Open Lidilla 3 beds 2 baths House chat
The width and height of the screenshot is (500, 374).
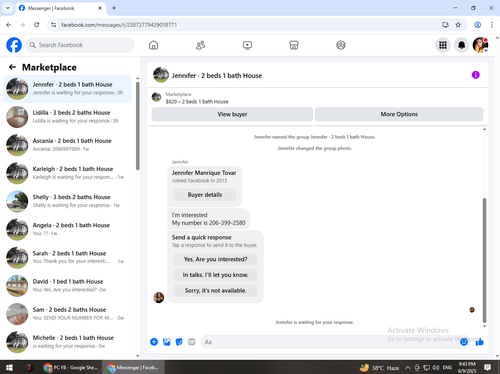point(67,117)
